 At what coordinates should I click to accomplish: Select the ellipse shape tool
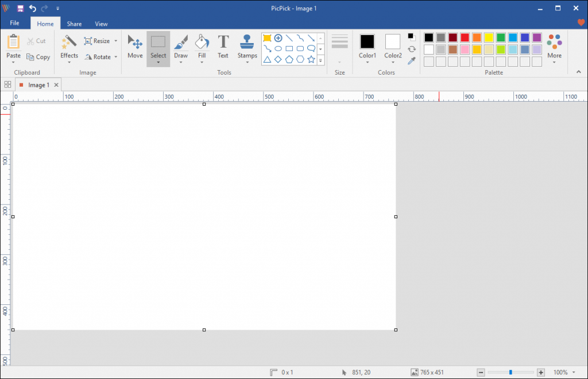pos(278,48)
